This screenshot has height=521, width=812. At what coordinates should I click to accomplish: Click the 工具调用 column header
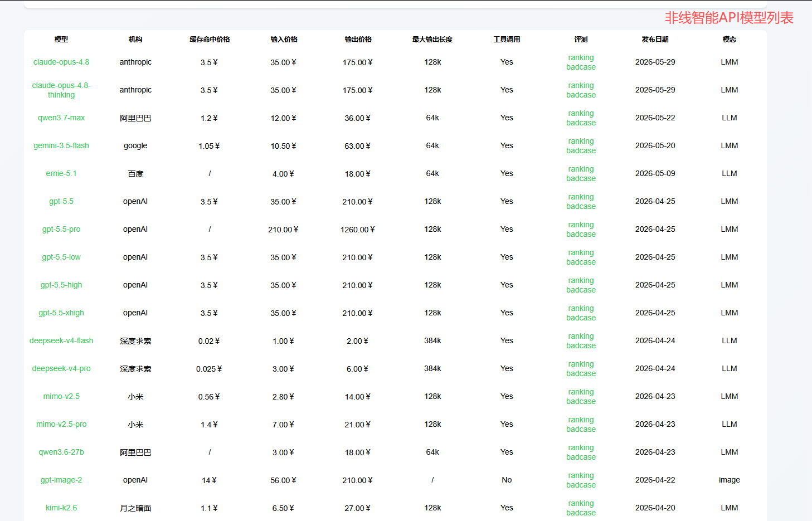[x=507, y=40]
